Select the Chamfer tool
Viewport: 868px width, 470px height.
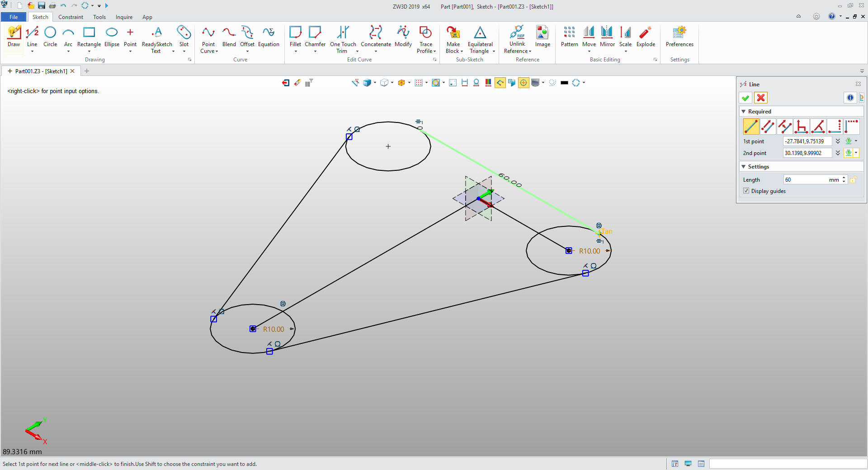pyautogui.click(x=315, y=37)
